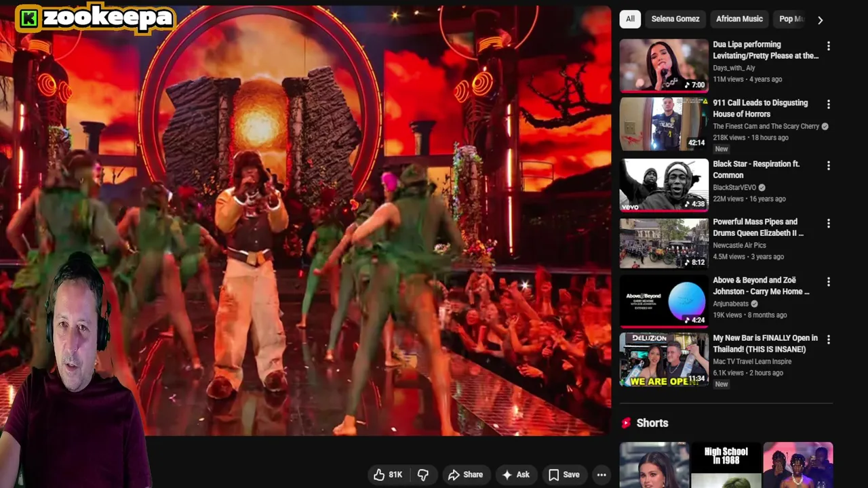Open channel Mac TV Travel Learn Inspire
The image size is (868, 488).
pos(752,361)
